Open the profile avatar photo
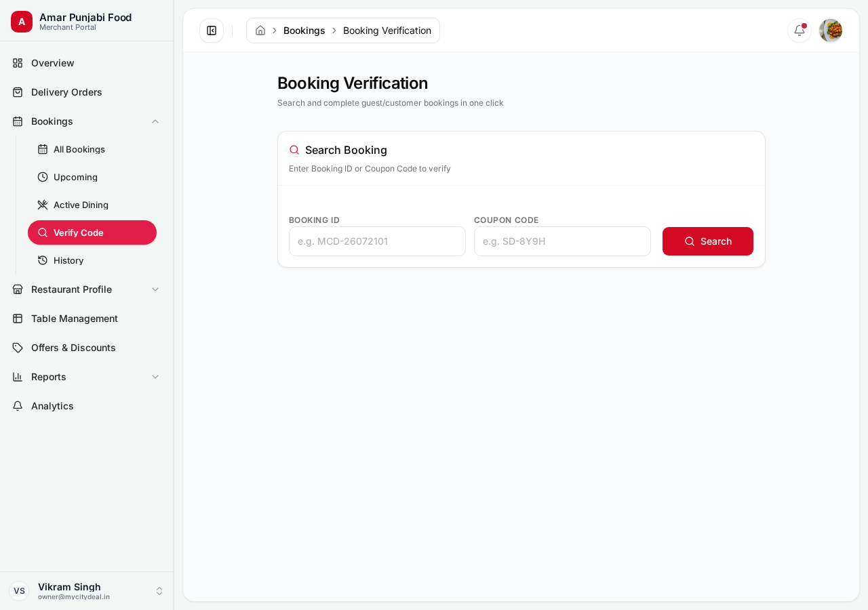This screenshot has width=868, height=610. (x=831, y=30)
